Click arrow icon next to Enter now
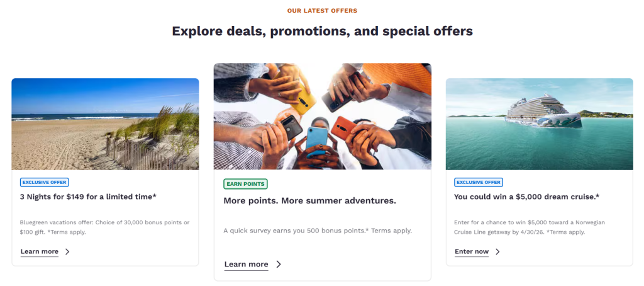This screenshot has height=286, width=644. [497, 251]
